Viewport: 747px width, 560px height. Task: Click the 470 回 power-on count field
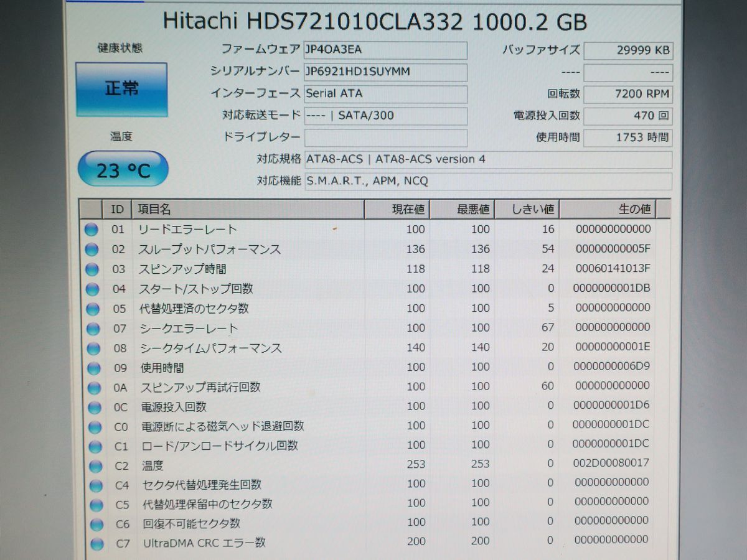628,116
